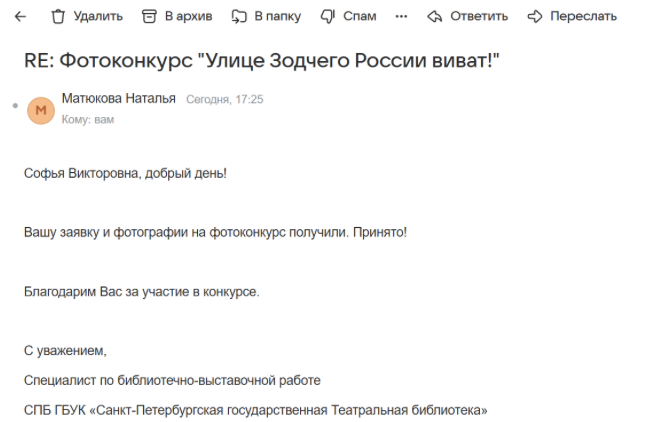Choose "В архив" in the toolbar

click(187, 16)
